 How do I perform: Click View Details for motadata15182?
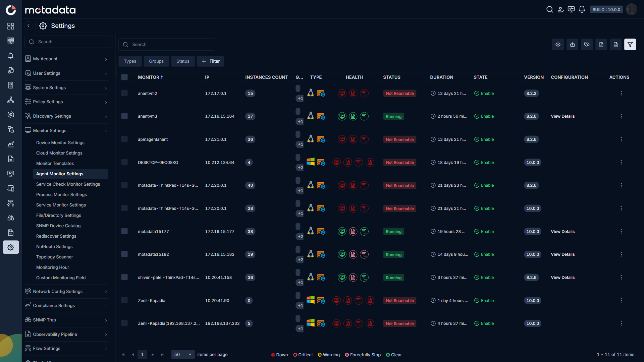562,255
